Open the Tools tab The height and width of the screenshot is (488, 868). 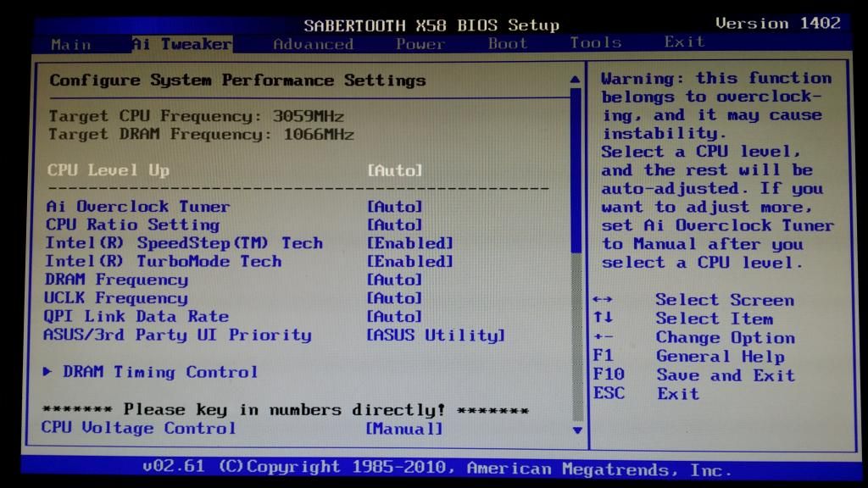[596, 42]
